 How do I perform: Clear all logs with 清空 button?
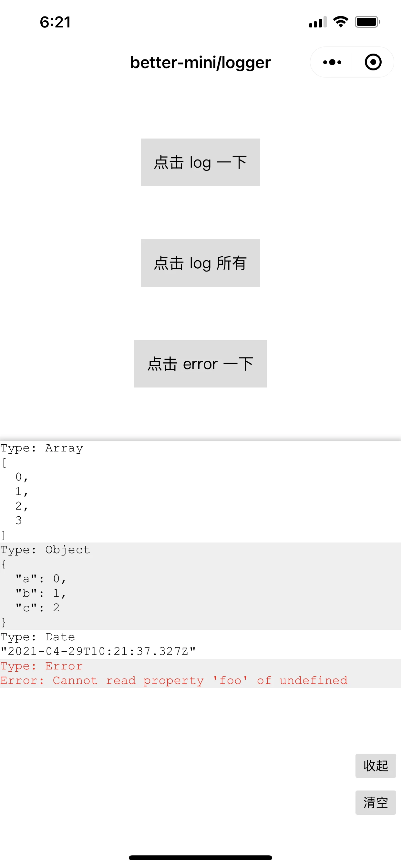coord(375,802)
